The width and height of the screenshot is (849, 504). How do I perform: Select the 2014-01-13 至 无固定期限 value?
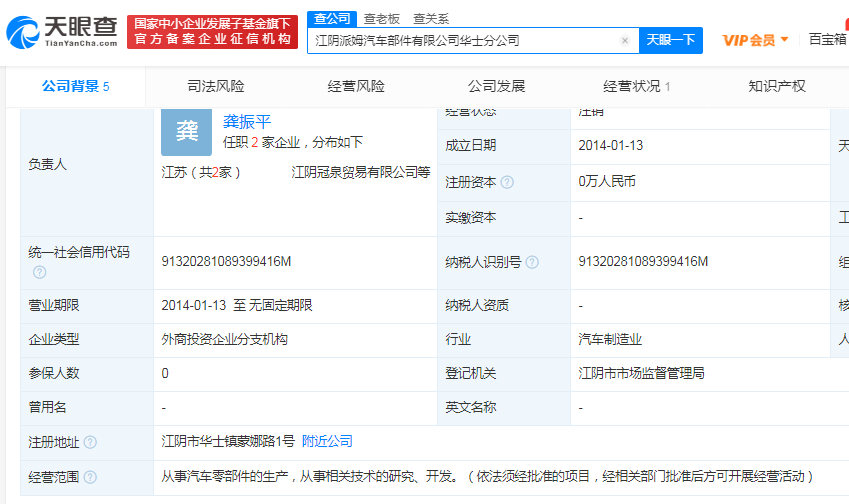coord(237,305)
